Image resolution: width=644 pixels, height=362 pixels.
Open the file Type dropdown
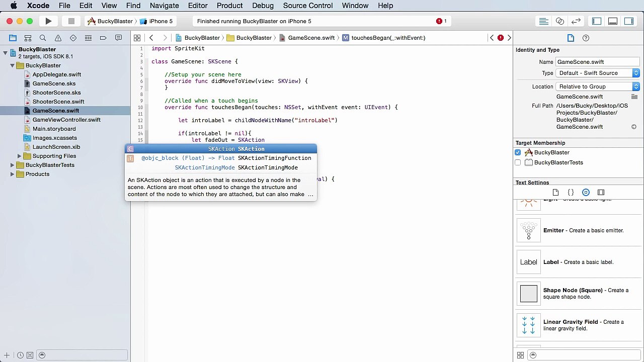[x=598, y=73]
